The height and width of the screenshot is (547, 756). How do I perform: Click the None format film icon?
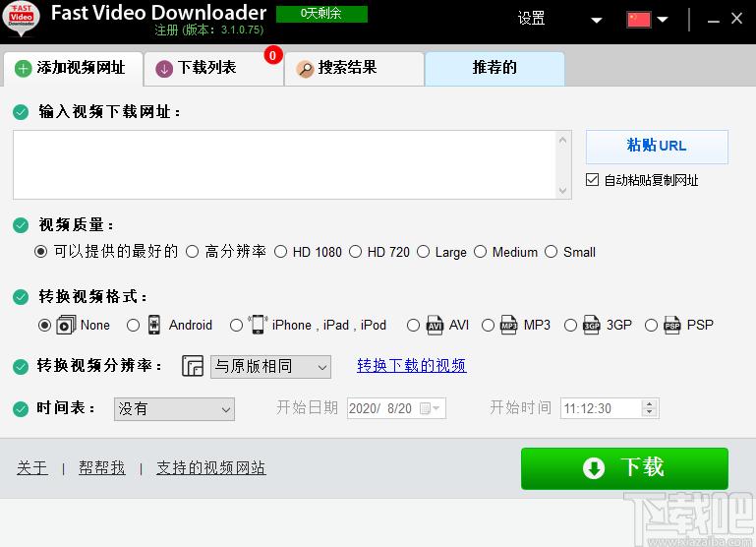66,325
